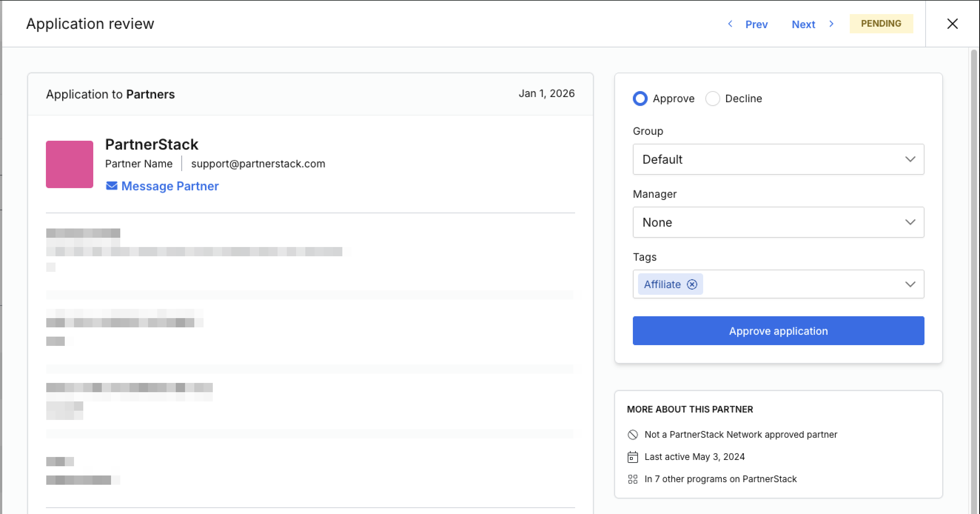The image size is (980, 514).
Task: Click 'Not a PartnerStack Network approved partner' text
Action: [x=741, y=435]
